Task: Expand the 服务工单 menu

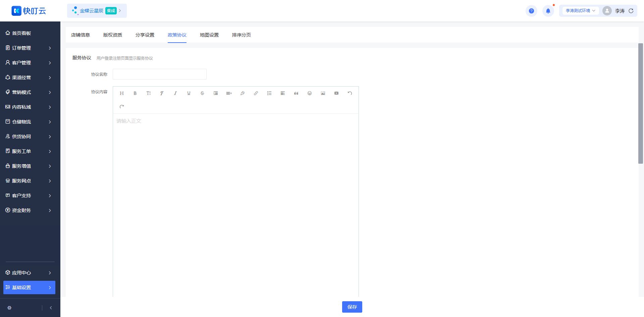Action: (29, 151)
